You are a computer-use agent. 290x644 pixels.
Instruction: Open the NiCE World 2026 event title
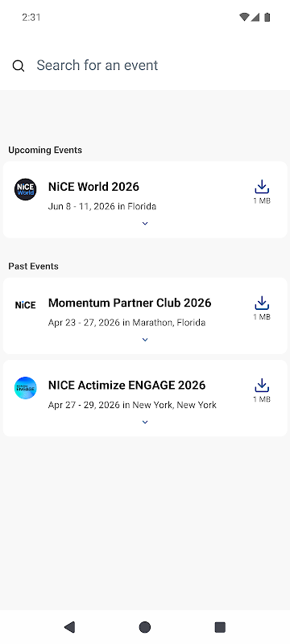(x=93, y=187)
